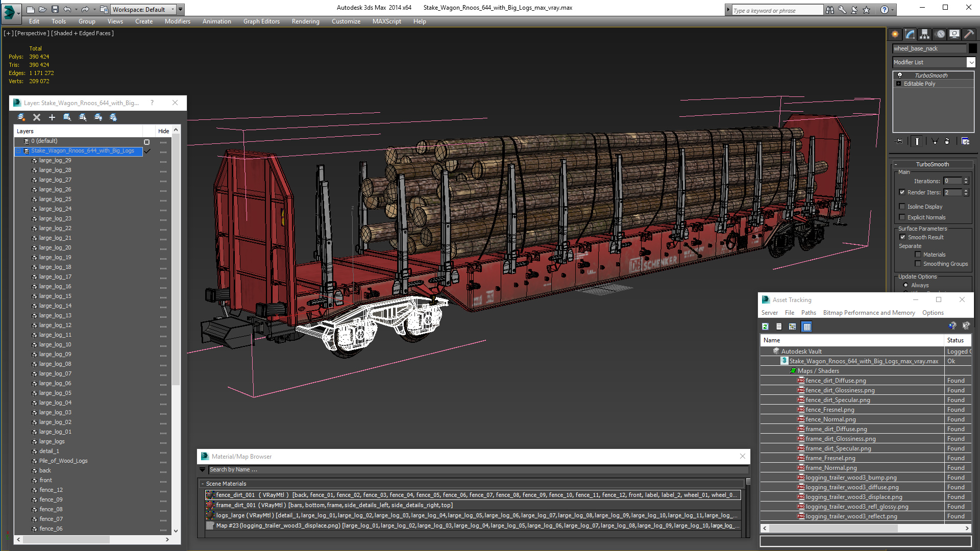Toggle Smooth Result checkbox
Viewport: 980px width, 551px height.
click(x=903, y=237)
